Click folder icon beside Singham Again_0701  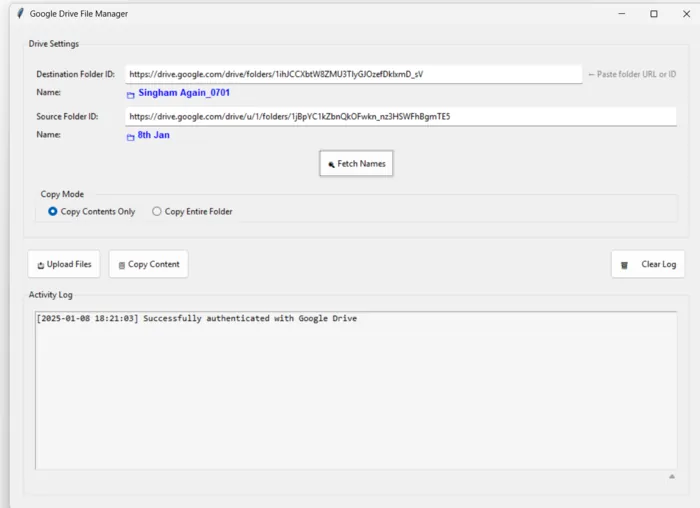[x=130, y=95]
